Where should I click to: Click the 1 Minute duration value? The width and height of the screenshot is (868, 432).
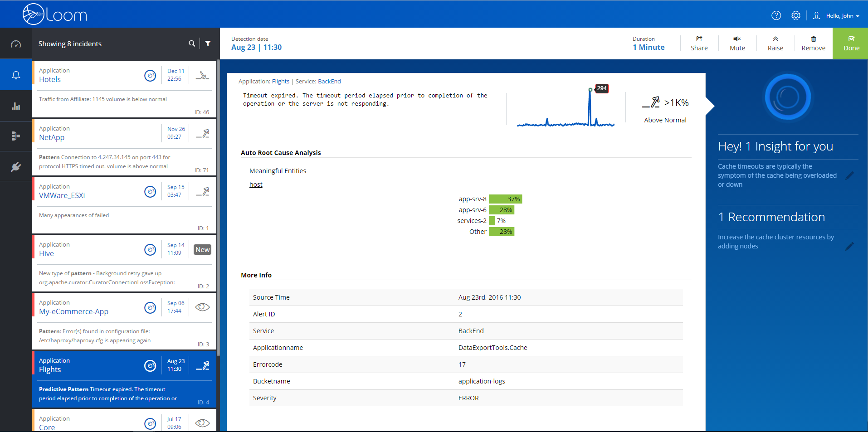(x=649, y=47)
